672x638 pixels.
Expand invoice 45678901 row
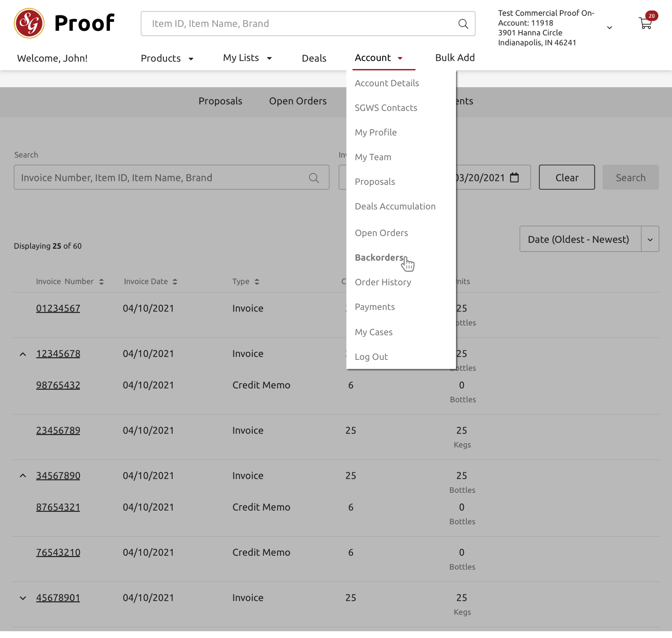point(23,598)
